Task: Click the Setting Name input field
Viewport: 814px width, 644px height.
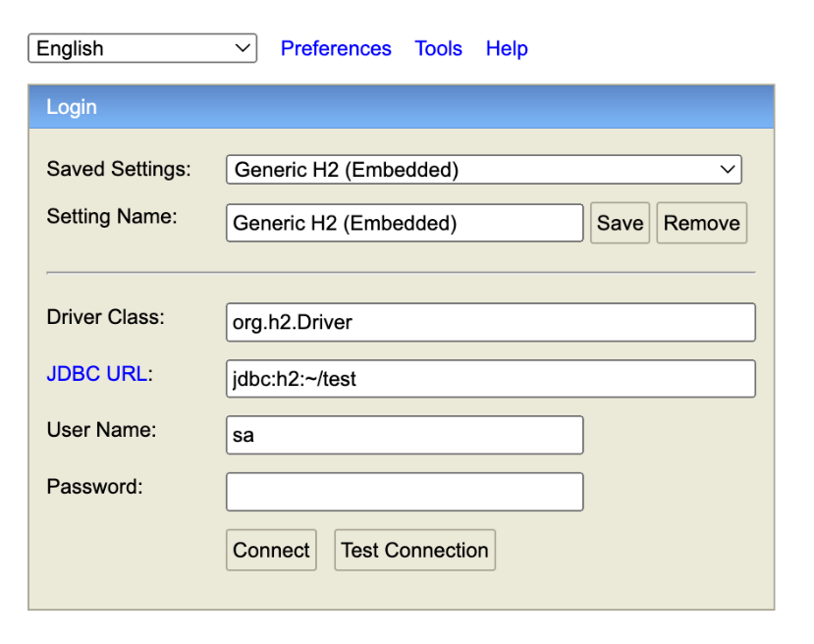Action: (405, 223)
